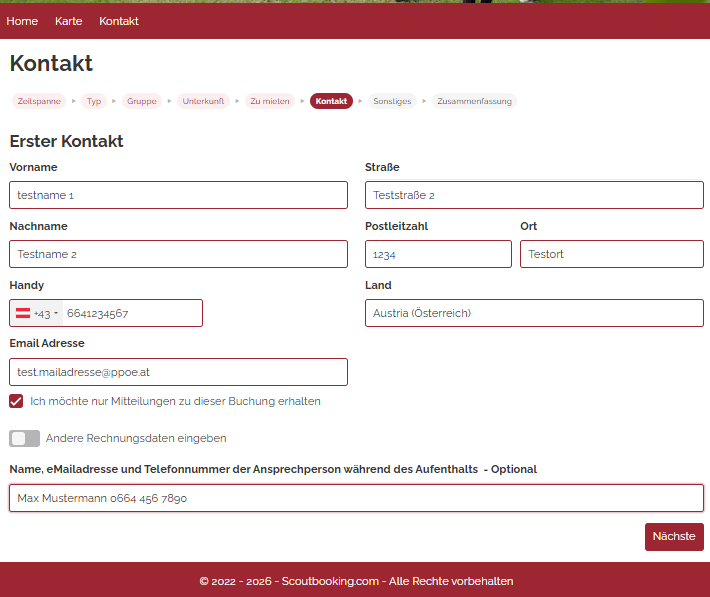710x597 pixels.
Task: Click the Email Adresse input field
Action: [x=178, y=372]
